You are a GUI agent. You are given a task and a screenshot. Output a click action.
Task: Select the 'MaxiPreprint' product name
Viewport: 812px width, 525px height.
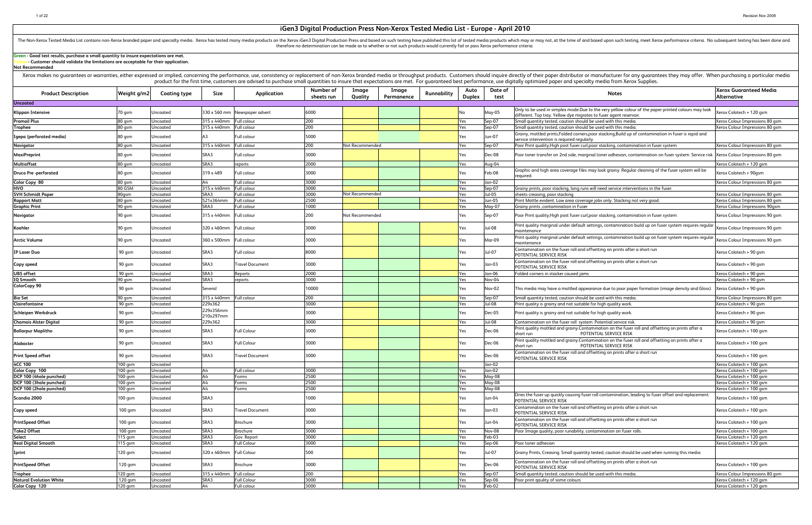point(28,155)
